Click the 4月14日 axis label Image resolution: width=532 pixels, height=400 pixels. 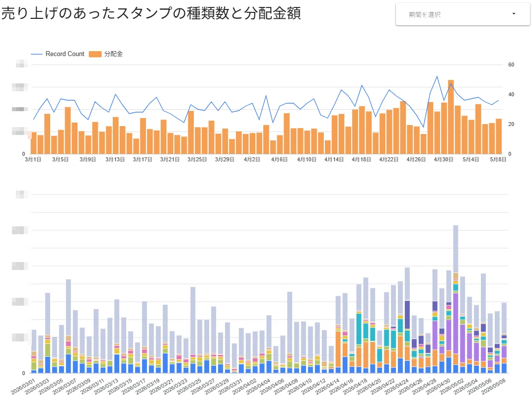[334, 159]
